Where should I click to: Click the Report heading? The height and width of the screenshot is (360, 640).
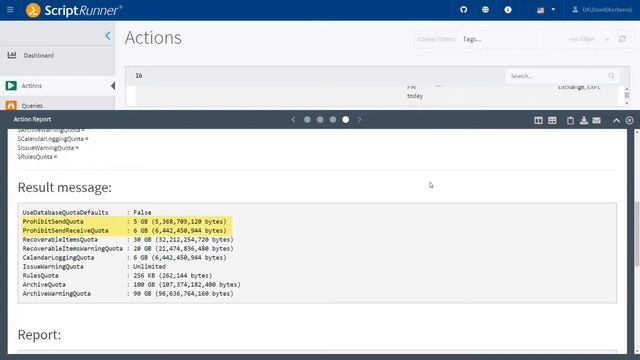pyautogui.click(x=39, y=335)
